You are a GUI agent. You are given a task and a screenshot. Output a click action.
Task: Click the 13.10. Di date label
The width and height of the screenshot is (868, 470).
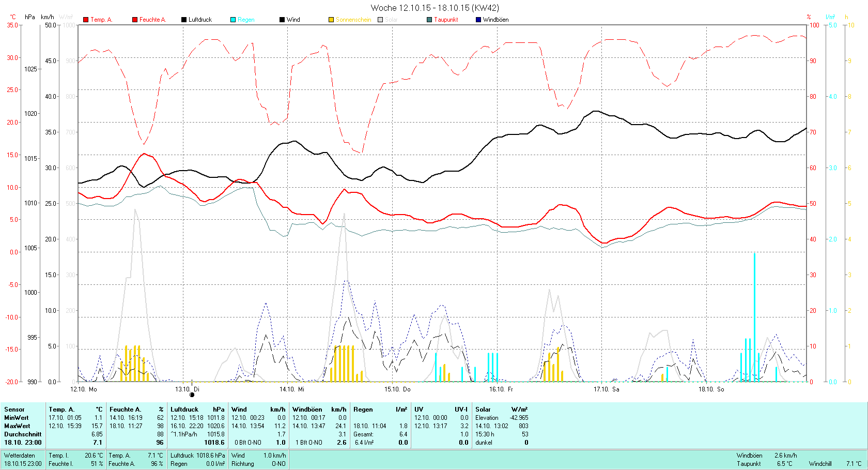[x=188, y=389]
